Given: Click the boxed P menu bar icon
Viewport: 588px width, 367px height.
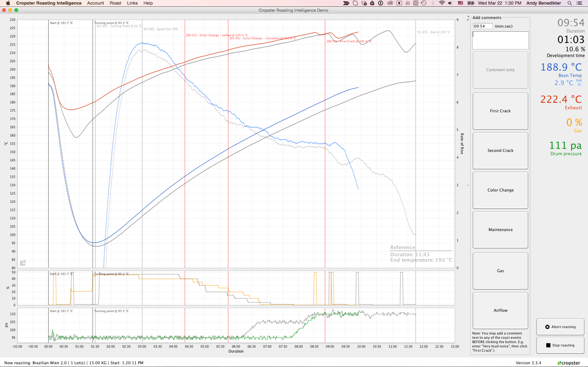Looking at the screenshot, I should 416,3.
